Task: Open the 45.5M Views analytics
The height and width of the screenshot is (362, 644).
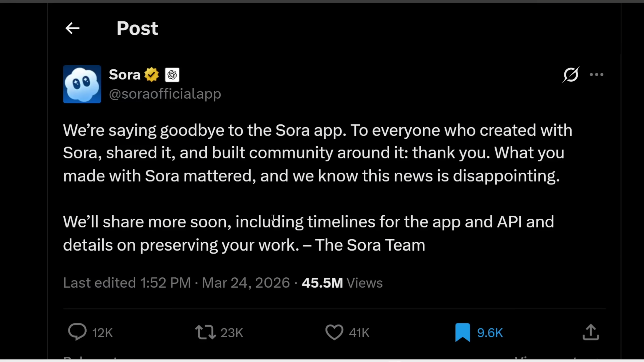Action: (x=342, y=283)
